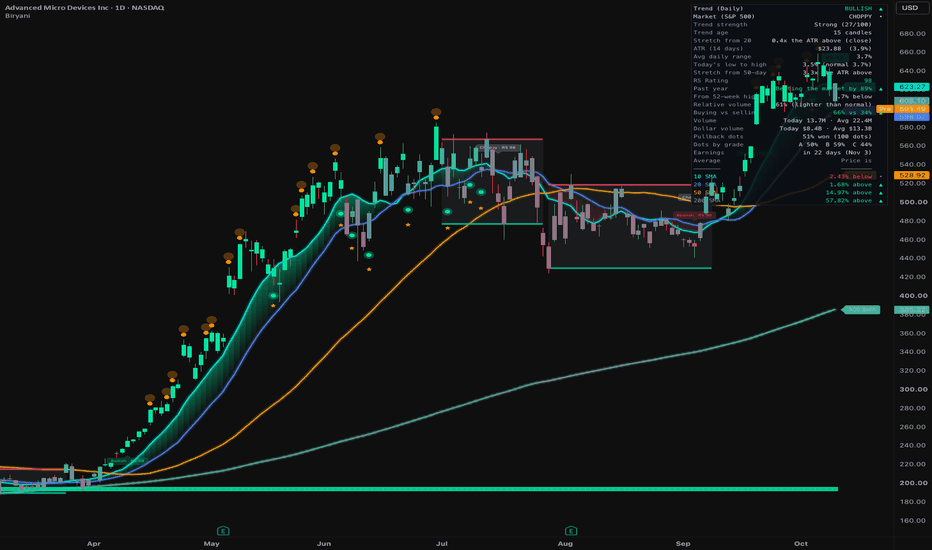Viewport: 932px width, 550px height.
Task: Click the August earnings E marker
Action: pyautogui.click(x=571, y=530)
